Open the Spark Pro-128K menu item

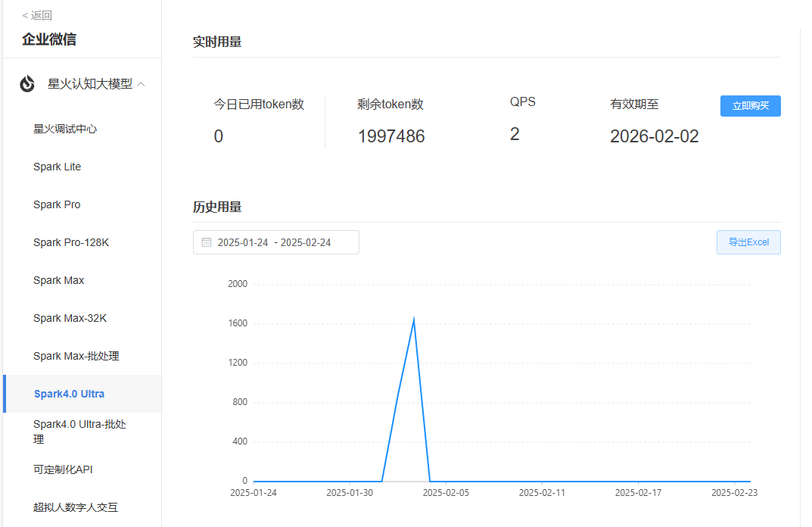(71, 242)
